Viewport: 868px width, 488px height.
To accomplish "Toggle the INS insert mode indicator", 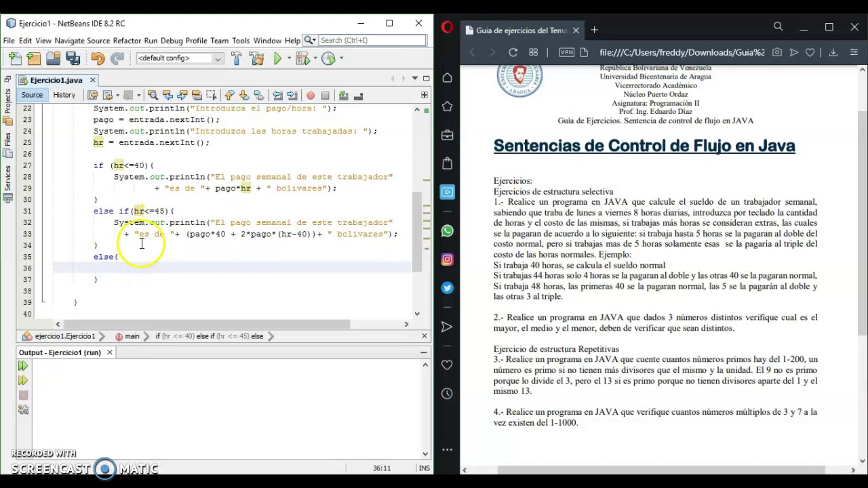I will click(x=425, y=468).
